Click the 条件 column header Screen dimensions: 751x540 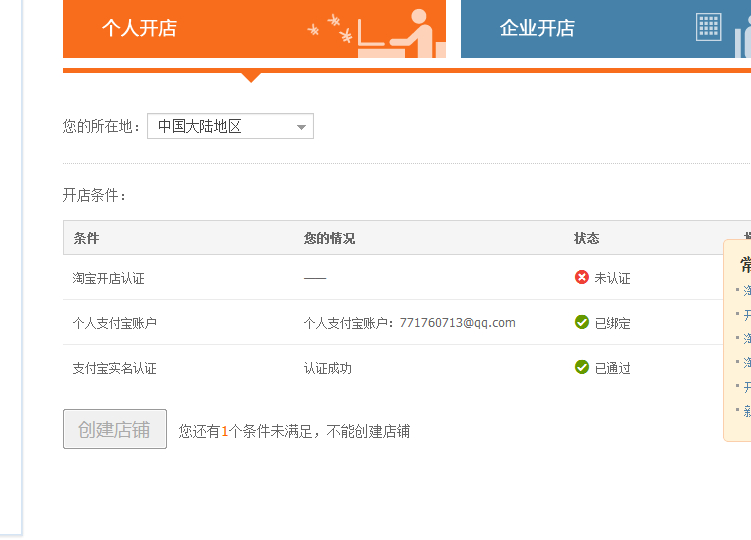[x=86, y=238]
